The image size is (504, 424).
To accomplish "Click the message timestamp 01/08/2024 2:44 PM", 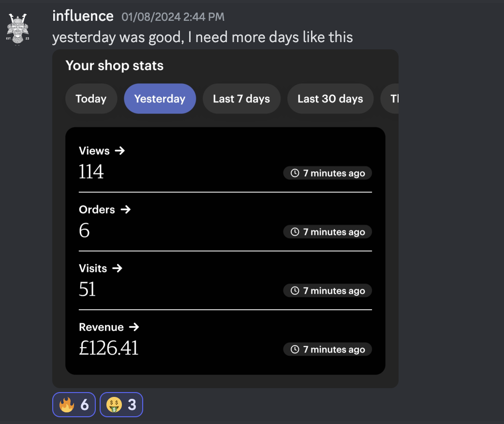I will [173, 17].
